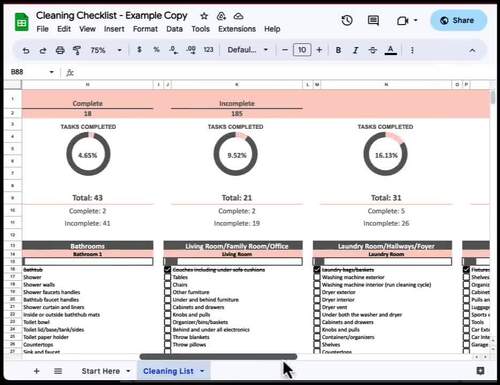Open more toolbar options three dots
Screen dimensions: 500x385
coord(412,50)
